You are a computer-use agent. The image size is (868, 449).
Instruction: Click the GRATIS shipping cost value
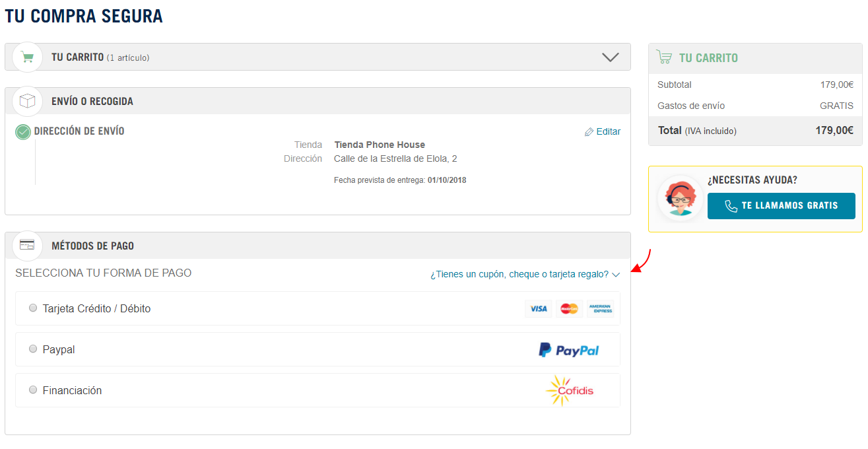[836, 106]
